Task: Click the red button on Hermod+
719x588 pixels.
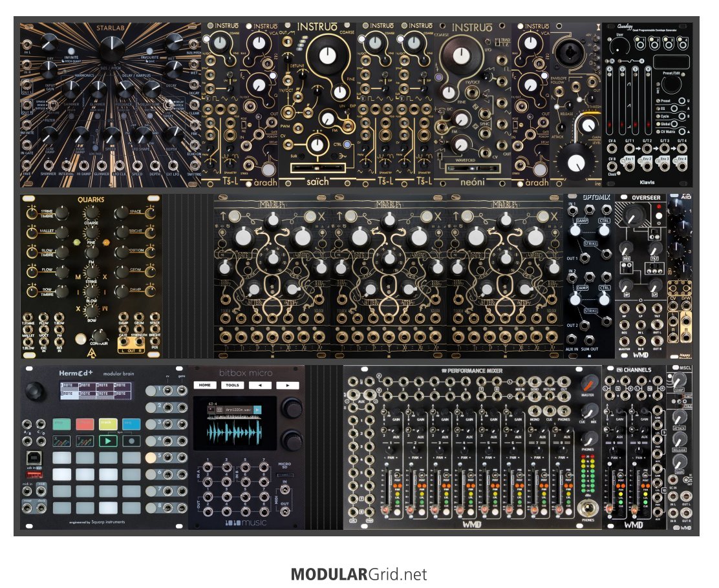Action: point(85,424)
